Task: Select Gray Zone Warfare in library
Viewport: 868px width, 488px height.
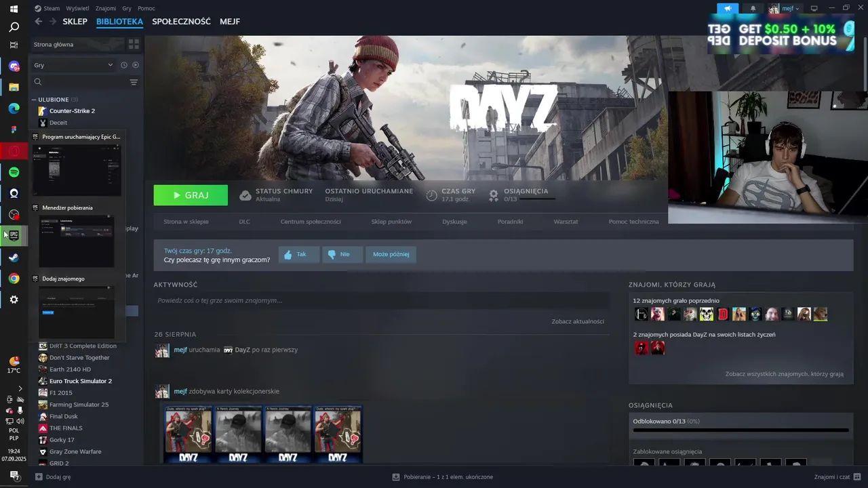Action: click(75, 451)
